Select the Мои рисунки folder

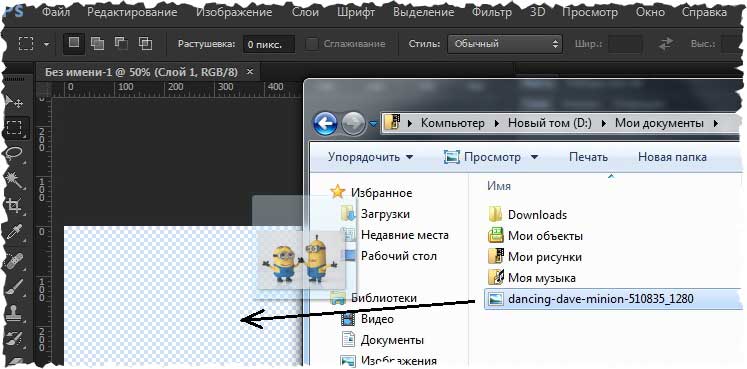tap(545, 257)
